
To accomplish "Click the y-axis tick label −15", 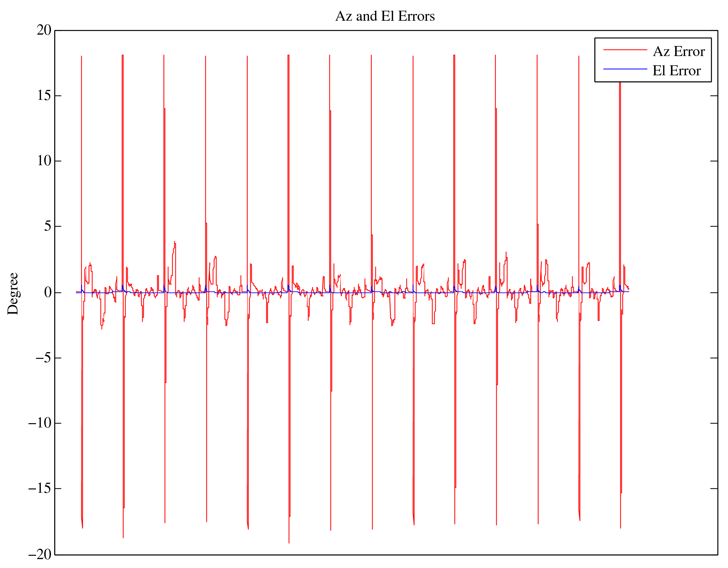I will click(x=40, y=488).
